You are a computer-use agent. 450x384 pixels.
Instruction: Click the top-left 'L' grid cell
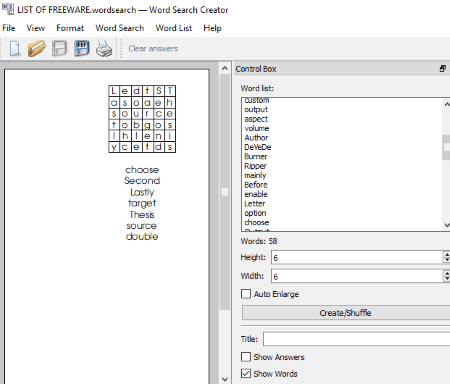pos(114,91)
